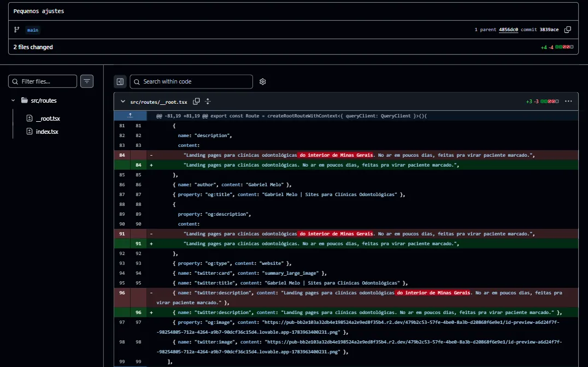Click the +4 -4 diffstat in commit header

click(557, 47)
